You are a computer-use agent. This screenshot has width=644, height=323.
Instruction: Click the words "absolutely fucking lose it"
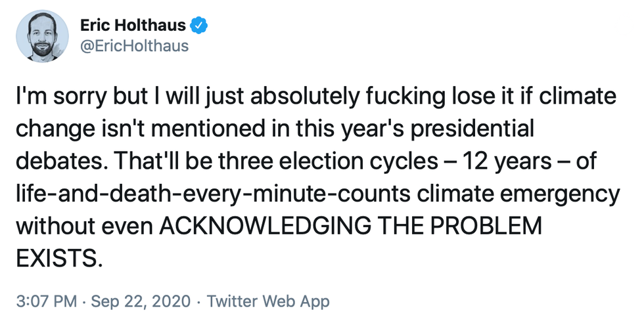tap(334, 98)
